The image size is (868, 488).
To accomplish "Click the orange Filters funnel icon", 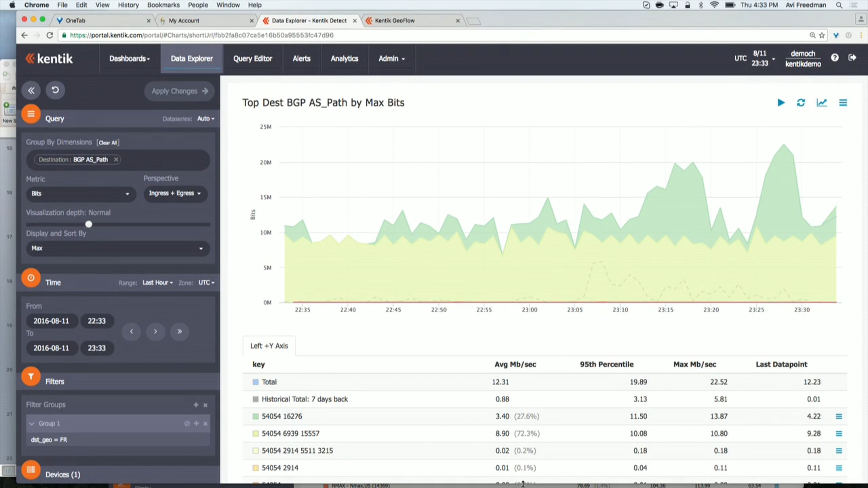I will click(31, 377).
